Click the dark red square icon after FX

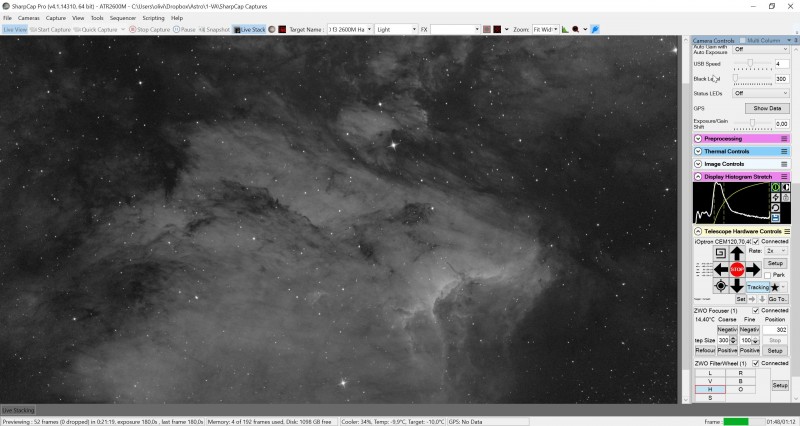coord(497,30)
